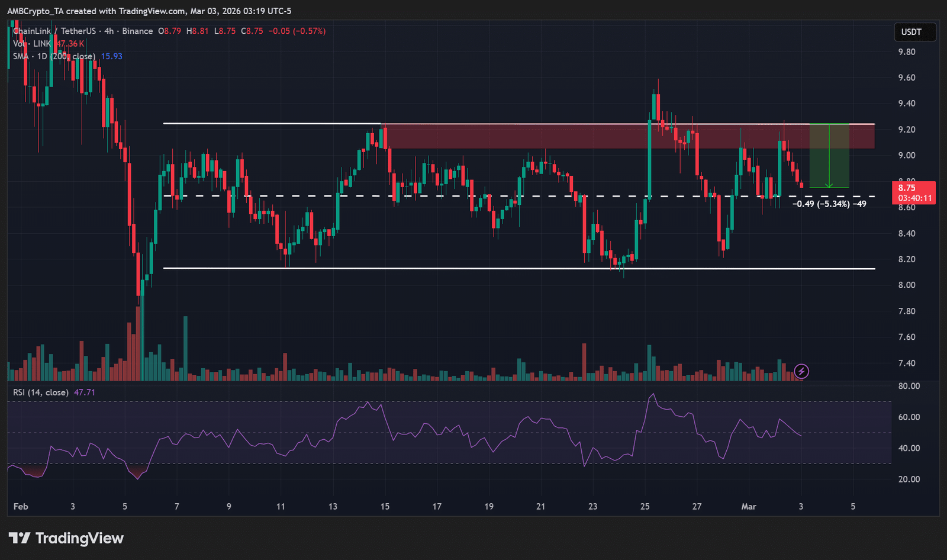Click the TradingView logo icon
The height and width of the screenshot is (560, 947).
point(19,538)
